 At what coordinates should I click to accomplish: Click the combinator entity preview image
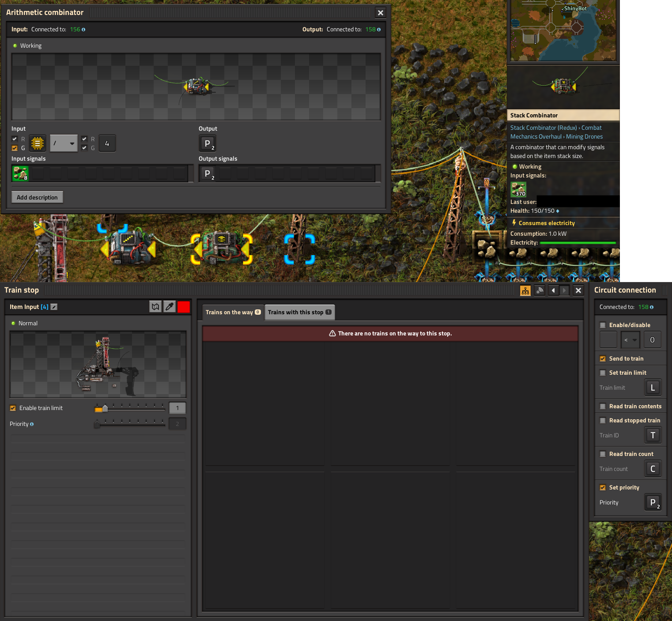point(196,87)
